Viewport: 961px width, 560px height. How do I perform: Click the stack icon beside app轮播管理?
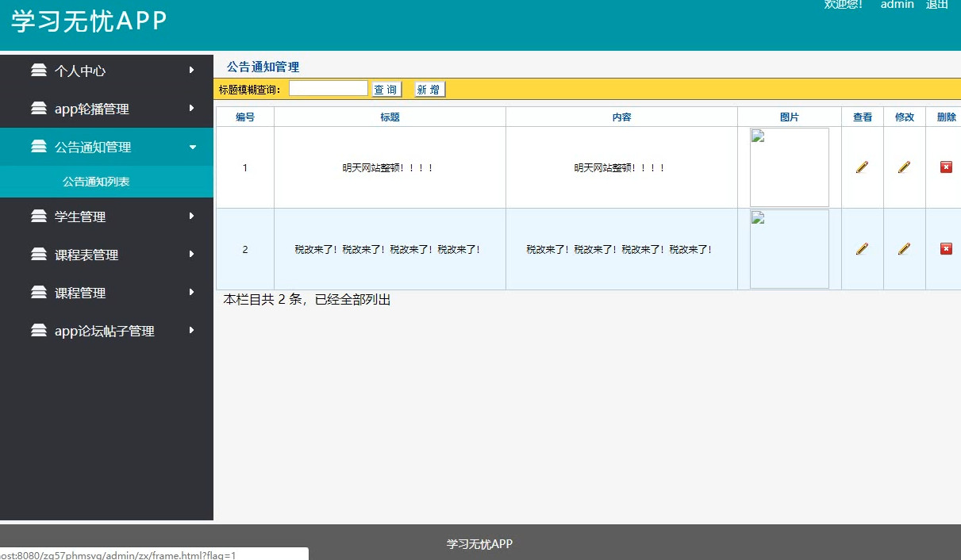pos(39,108)
